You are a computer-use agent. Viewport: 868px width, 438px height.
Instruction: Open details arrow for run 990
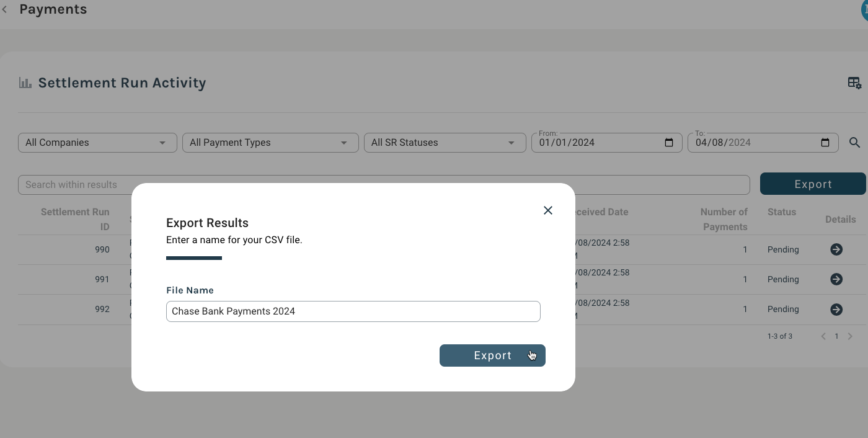836,249
